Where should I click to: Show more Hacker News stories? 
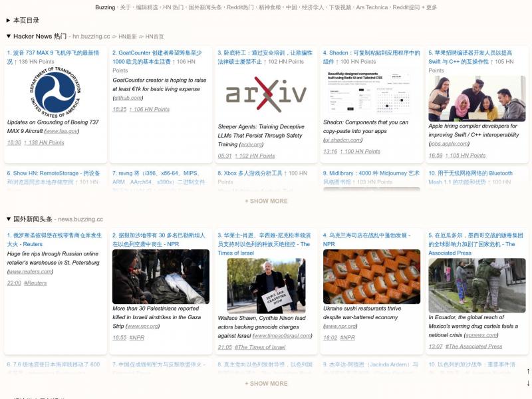(266, 201)
